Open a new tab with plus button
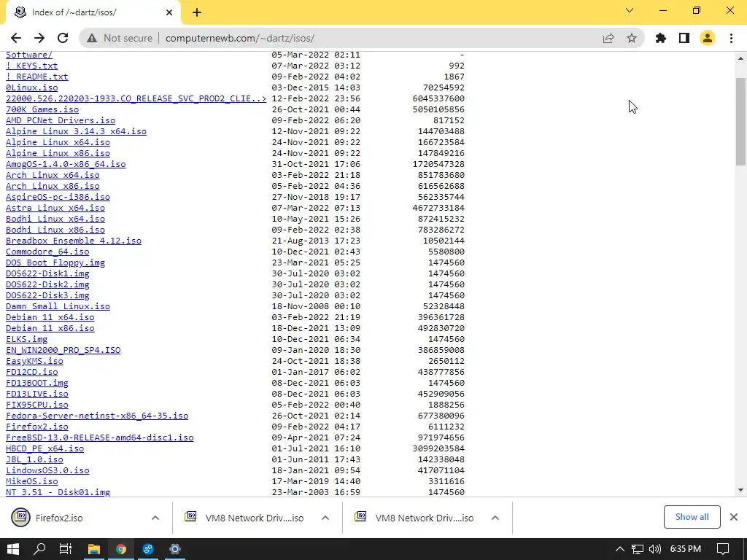Viewport: 747px width, 560px height. point(197,13)
